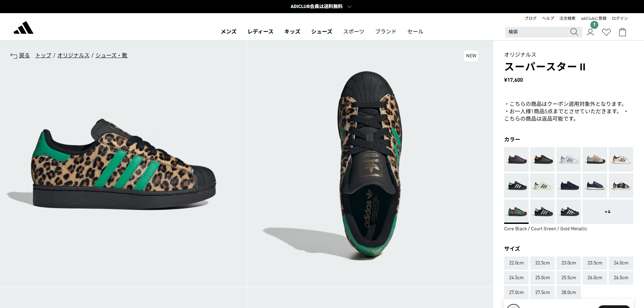This screenshot has width=644, height=308.
Task: Expand the ADICLUB free shipping banner chevron
Action: tap(349, 6)
